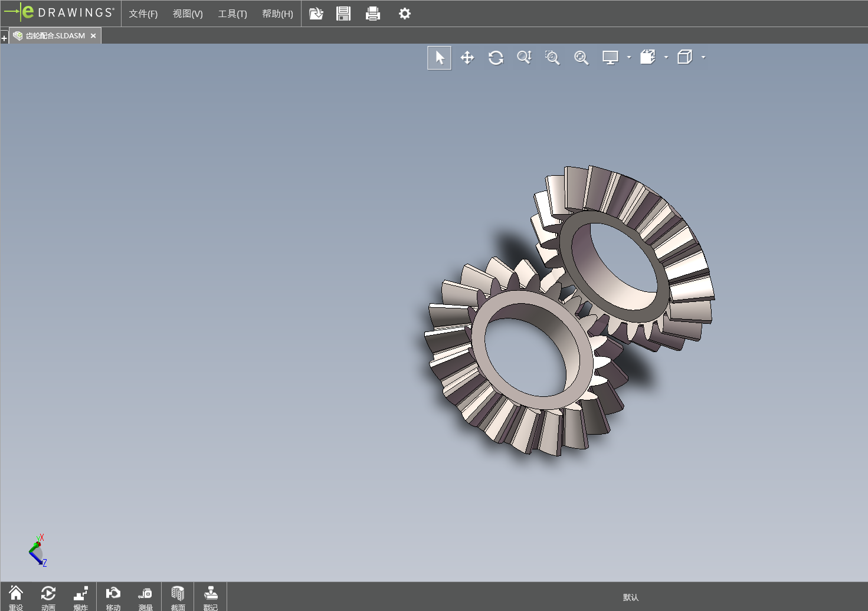
Task: Click the view orientation cube icon
Action: coord(648,57)
